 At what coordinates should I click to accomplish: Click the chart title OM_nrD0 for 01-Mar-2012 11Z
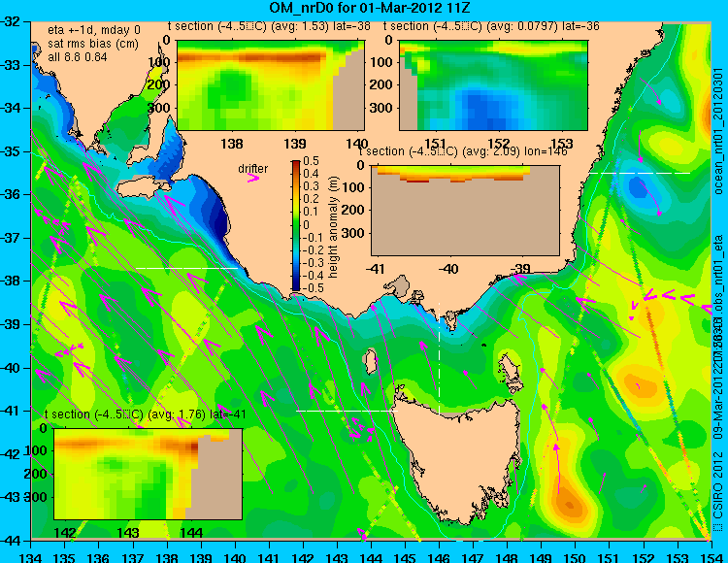coord(369,8)
